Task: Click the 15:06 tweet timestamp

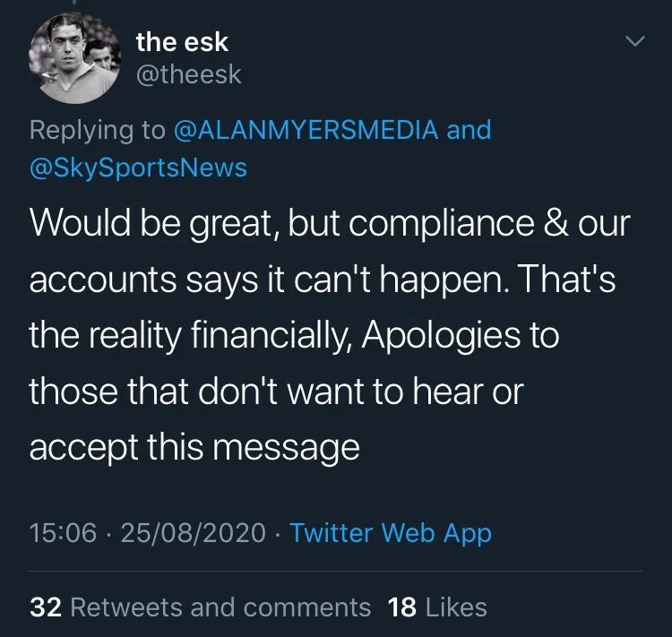Action: pyautogui.click(x=63, y=533)
